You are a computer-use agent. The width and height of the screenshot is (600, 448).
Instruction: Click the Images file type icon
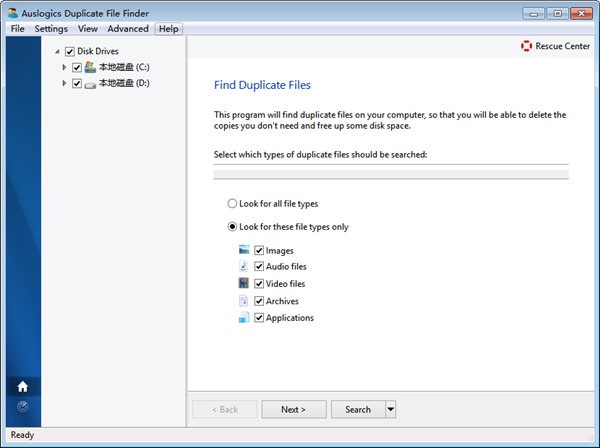(x=244, y=250)
